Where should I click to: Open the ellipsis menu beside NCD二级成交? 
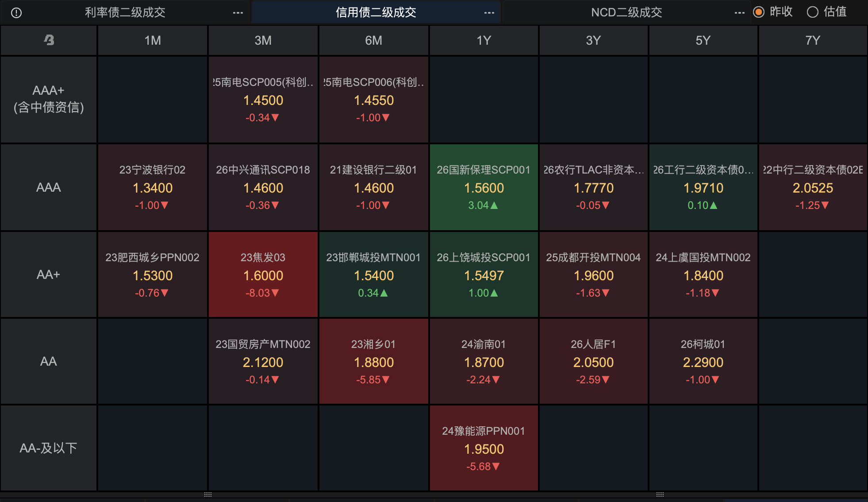tap(740, 13)
